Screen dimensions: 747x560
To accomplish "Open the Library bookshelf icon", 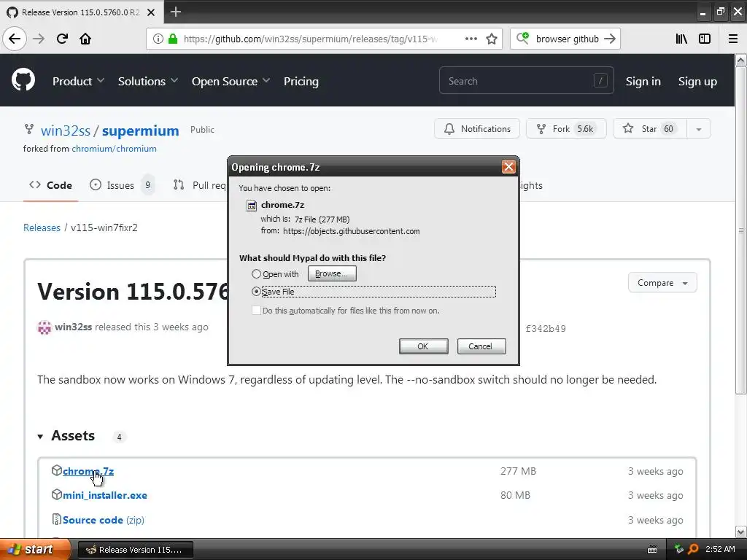I will tap(682, 39).
